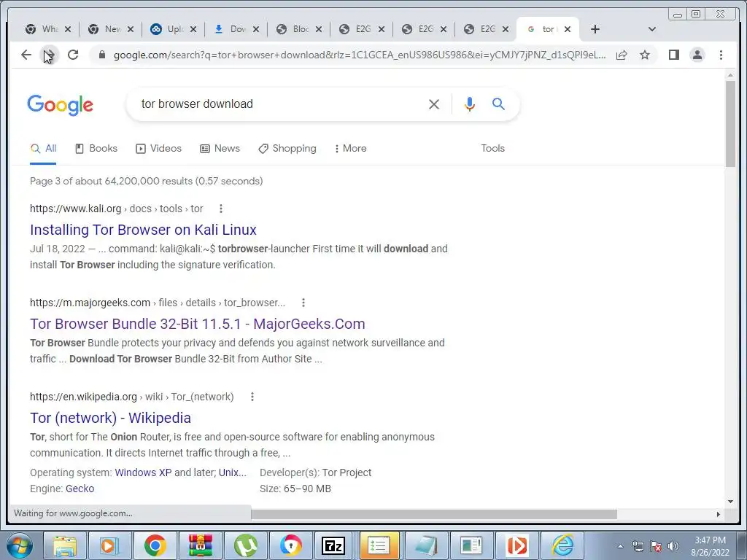Expand the More search filters menu

tap(351, 148)
